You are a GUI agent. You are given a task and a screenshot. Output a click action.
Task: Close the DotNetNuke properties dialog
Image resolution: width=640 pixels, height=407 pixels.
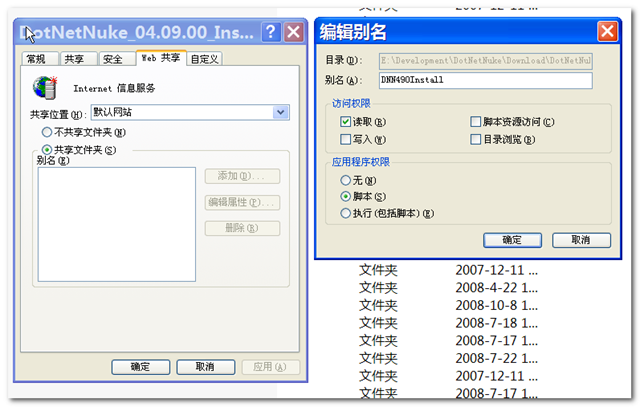tap(293, 32)
